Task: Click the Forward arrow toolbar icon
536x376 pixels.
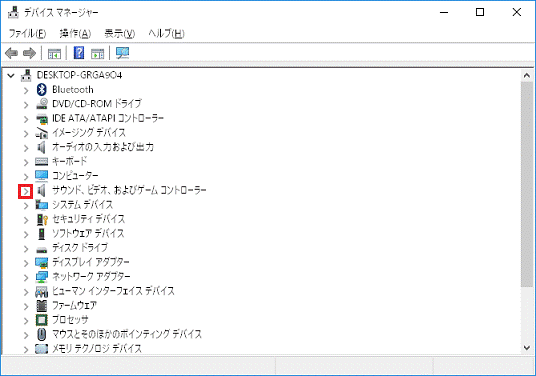Action: click(29, 53)
